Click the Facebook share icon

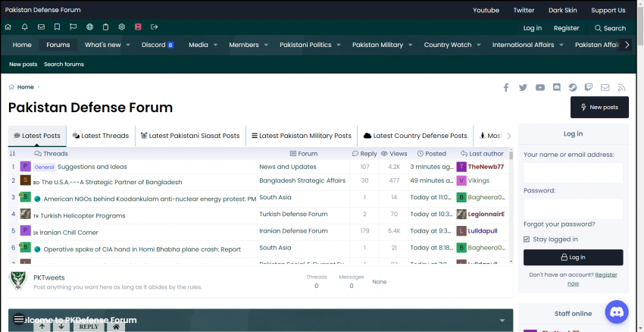pyautogui.click(x=506, y=87)
